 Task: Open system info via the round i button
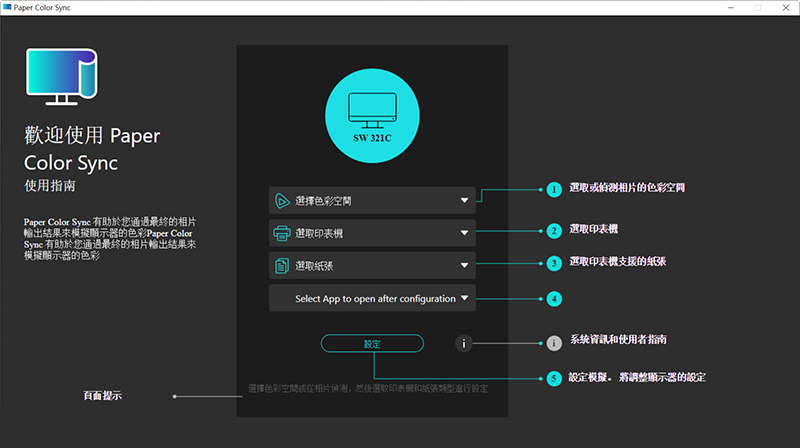point(463,343)
